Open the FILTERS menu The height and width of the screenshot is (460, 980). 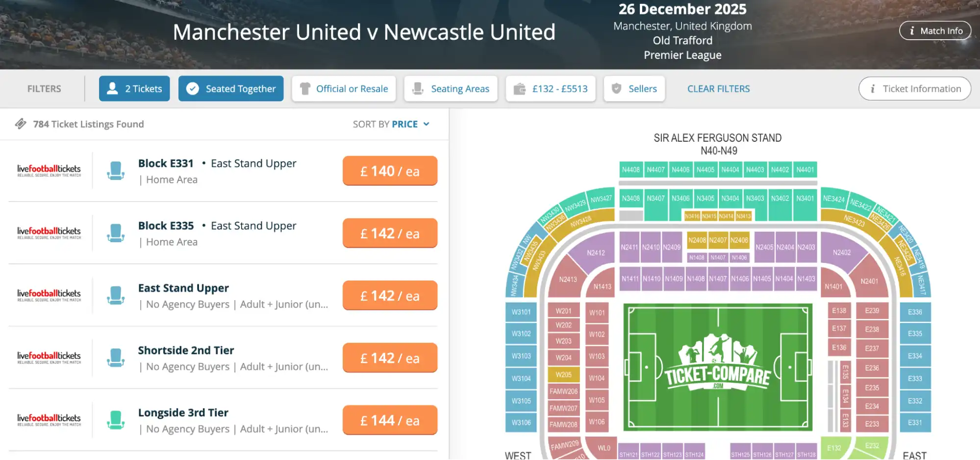(44, 88)
